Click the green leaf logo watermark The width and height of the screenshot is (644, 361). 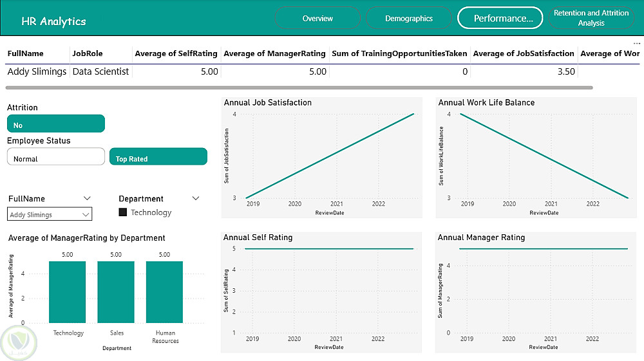19,344
